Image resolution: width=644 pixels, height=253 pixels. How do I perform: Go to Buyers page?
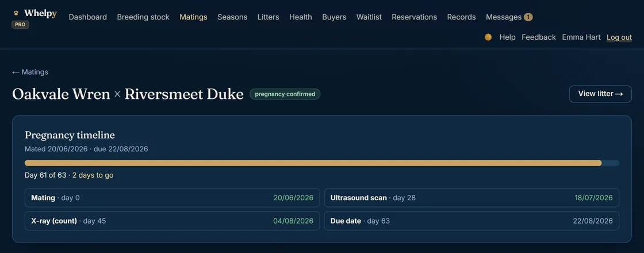tap(334, 17)
